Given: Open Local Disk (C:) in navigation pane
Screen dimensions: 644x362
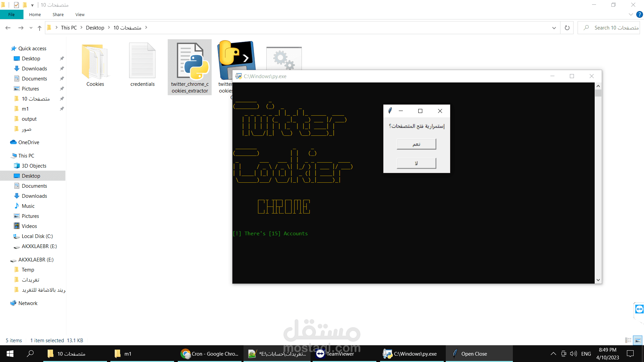Looking at the screenshot, I should point(37,236).
